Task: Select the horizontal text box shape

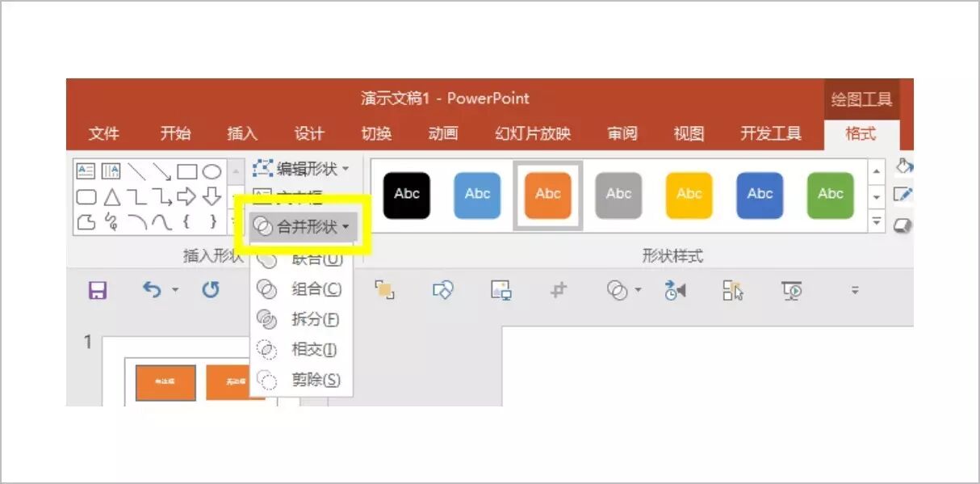Action: pos(86,171)
